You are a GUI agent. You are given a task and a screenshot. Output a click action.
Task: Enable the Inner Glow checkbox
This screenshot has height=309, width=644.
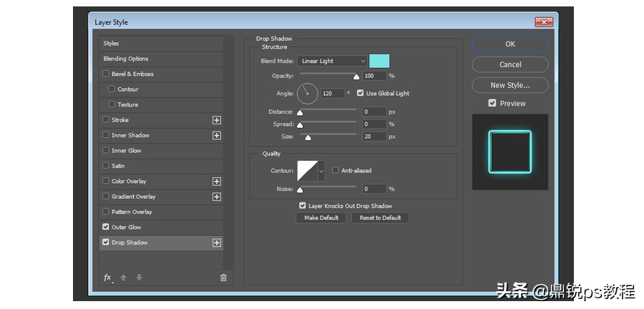(x=106, y=151)
